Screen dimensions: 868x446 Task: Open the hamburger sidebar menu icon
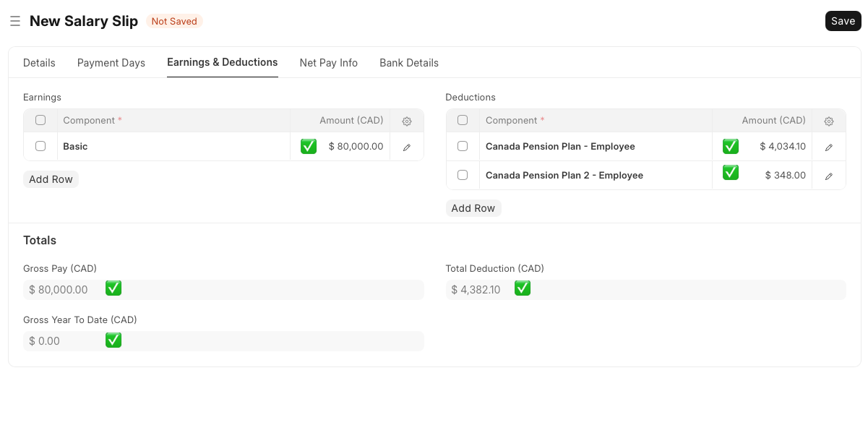(14, 22)
